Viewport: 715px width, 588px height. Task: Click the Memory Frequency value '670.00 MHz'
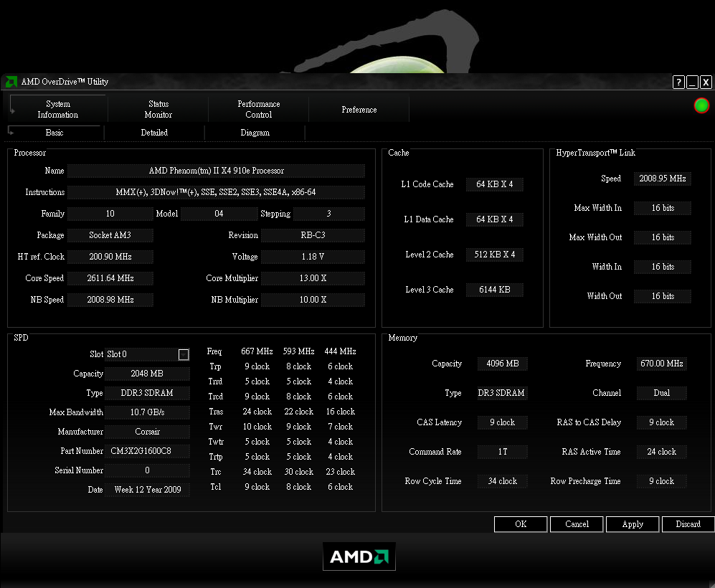tap(662, 364)
